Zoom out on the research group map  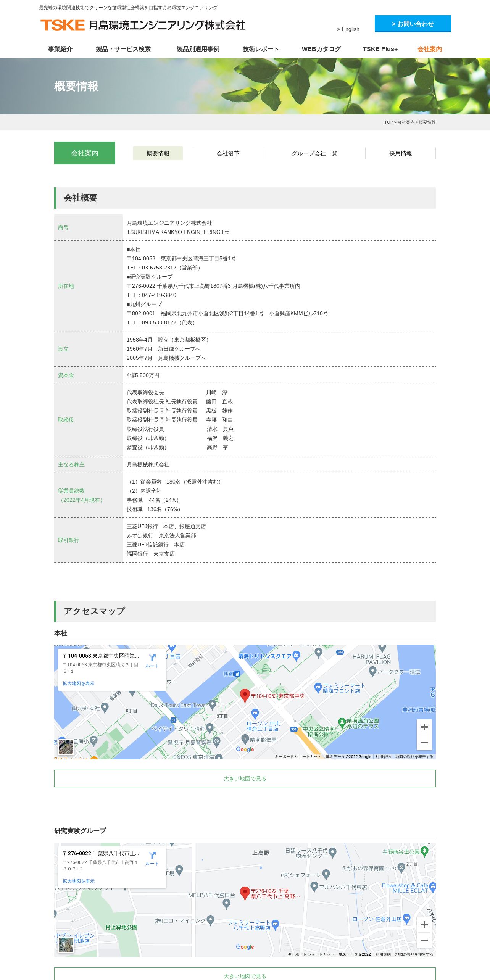pyautogui.click(x=424, y=940)
